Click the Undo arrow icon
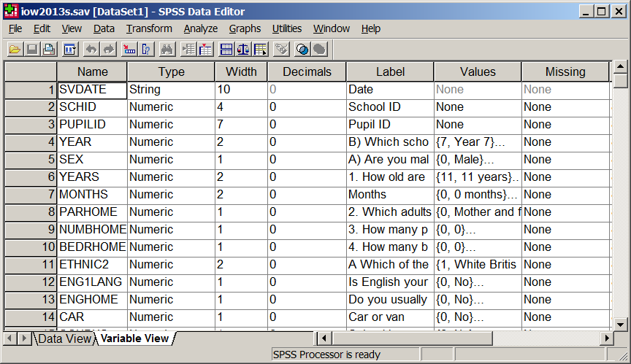This screenshot has height=364, width=631. coord(91,50)
